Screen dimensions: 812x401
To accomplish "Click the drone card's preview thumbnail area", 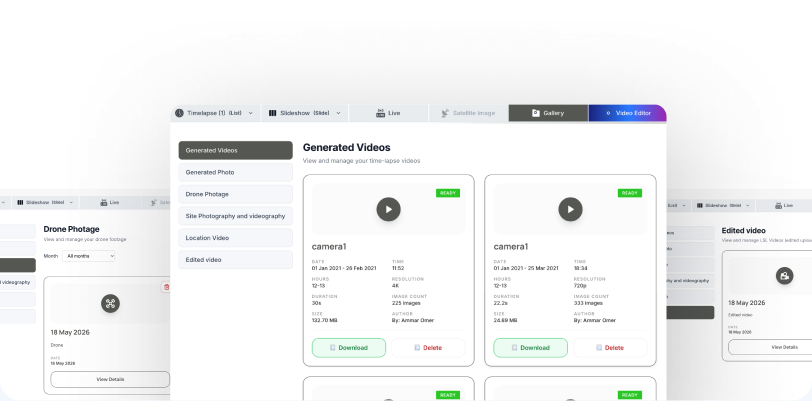I will [x=110, y=304].
